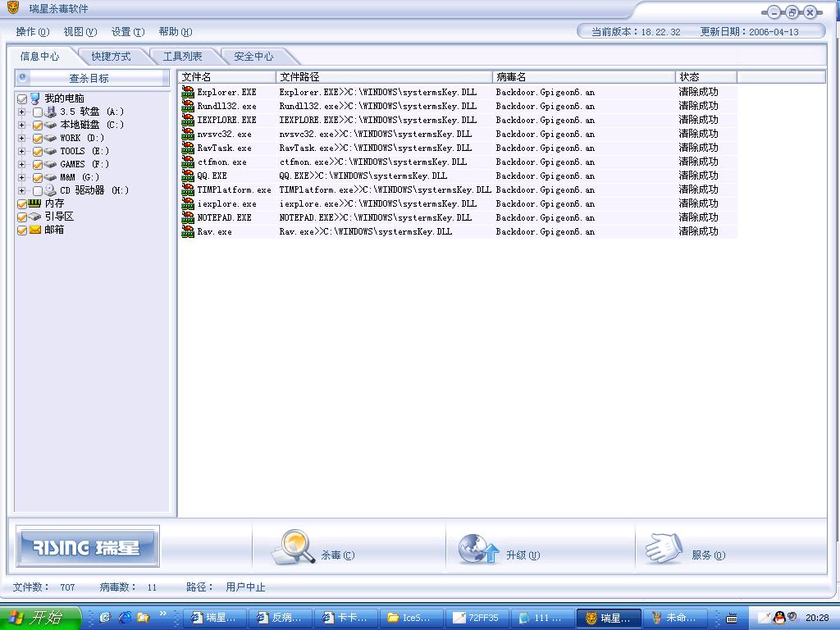Viewport: 840px width, 630px height.
Task: Open the 视图(V) menu
Action: [x=80, y=32]
